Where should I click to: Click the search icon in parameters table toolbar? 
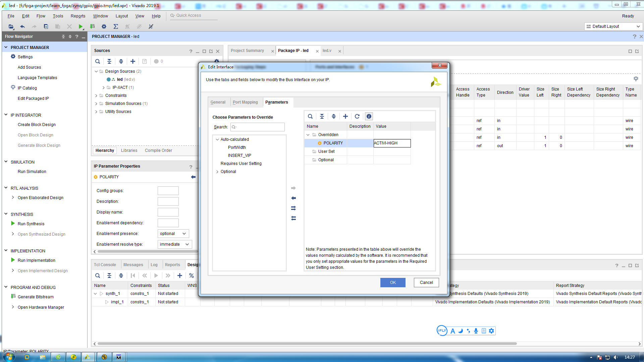[x=310, y=116]
